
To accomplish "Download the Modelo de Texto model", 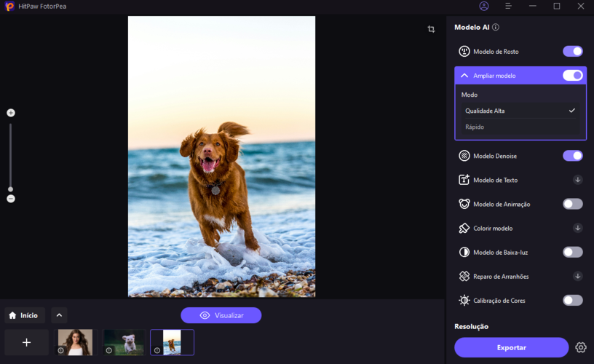I will pyautogui.click(x=578, y=180).
